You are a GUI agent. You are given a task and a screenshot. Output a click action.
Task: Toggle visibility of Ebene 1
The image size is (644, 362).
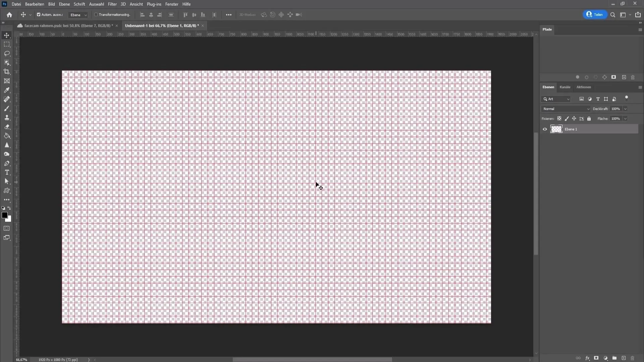click(545, 129)
